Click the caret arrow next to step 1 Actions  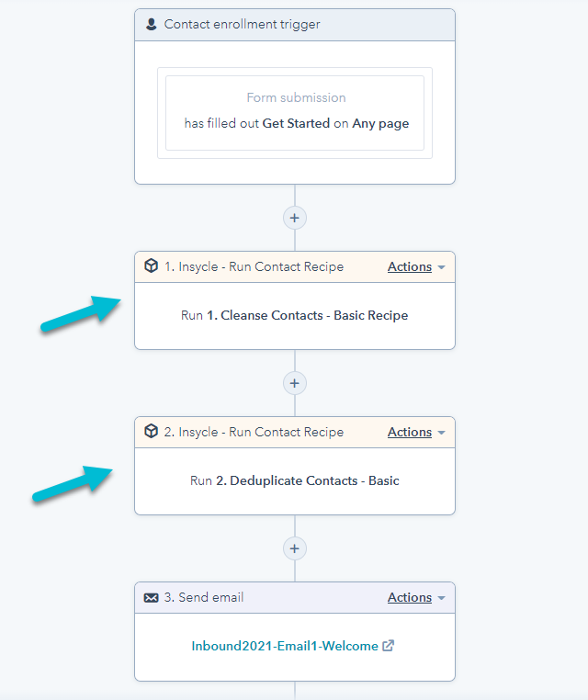pos(441,267)
